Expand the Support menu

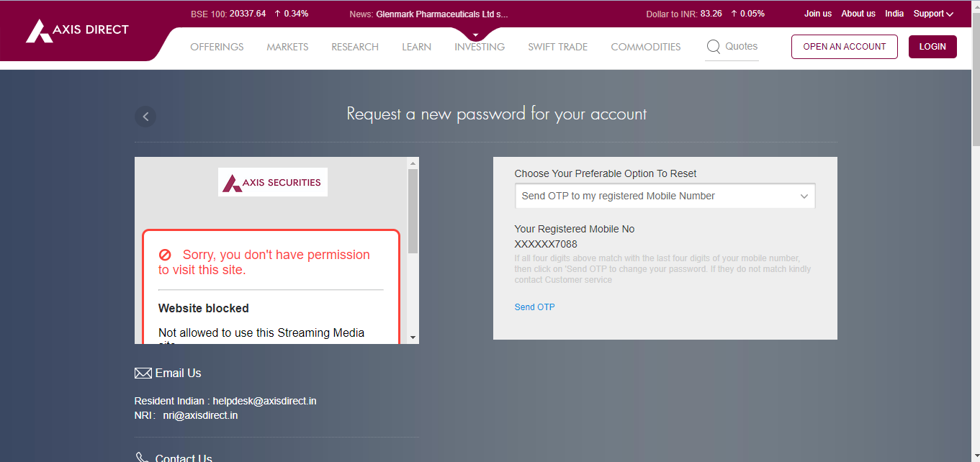tap(933, 14)
